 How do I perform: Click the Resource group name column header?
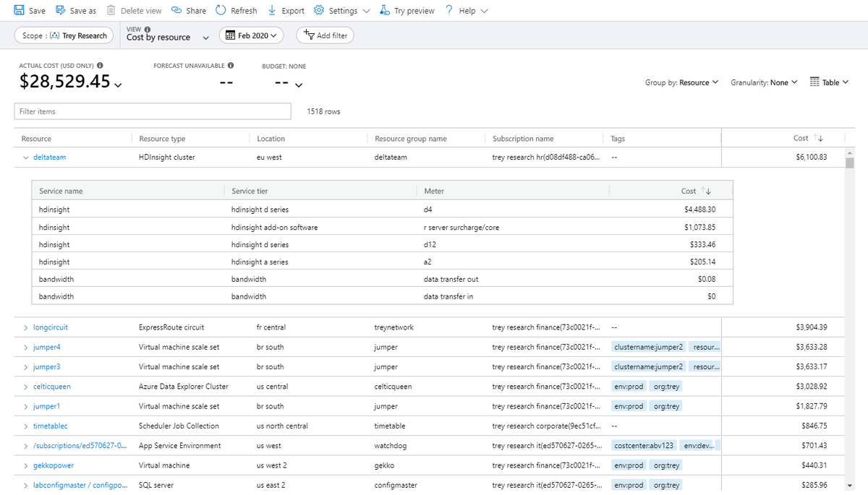pos(411,139)
